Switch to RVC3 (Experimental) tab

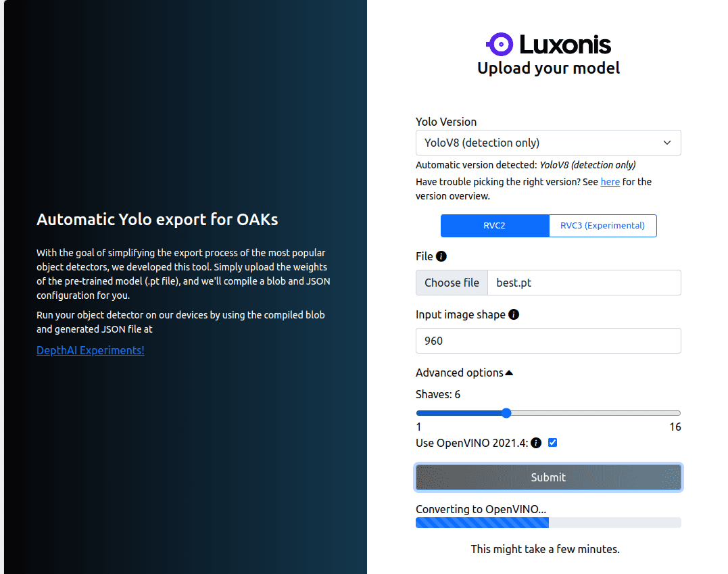point(603,226)
